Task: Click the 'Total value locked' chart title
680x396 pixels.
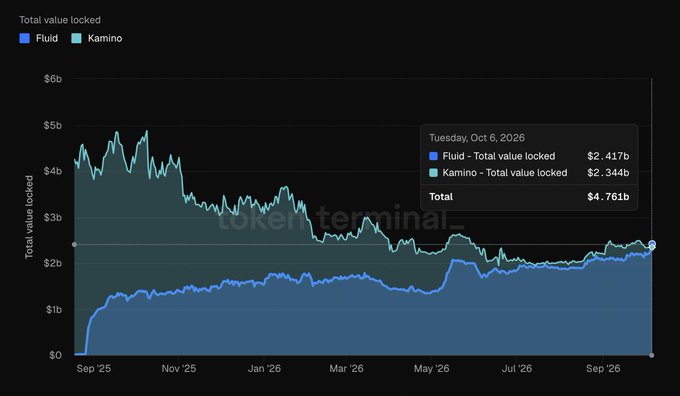Action: coord(60,20)
